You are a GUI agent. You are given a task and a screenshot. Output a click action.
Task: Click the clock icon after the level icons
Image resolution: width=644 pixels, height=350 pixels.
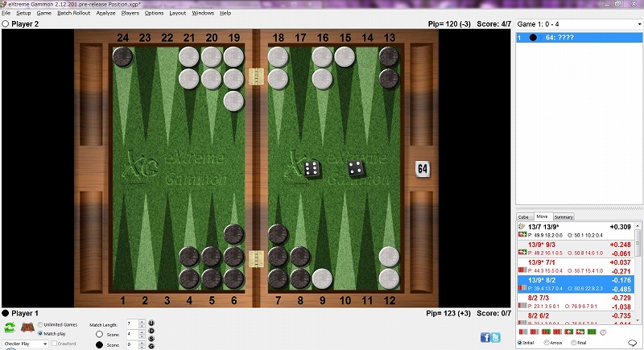click(x=603, y=332)
